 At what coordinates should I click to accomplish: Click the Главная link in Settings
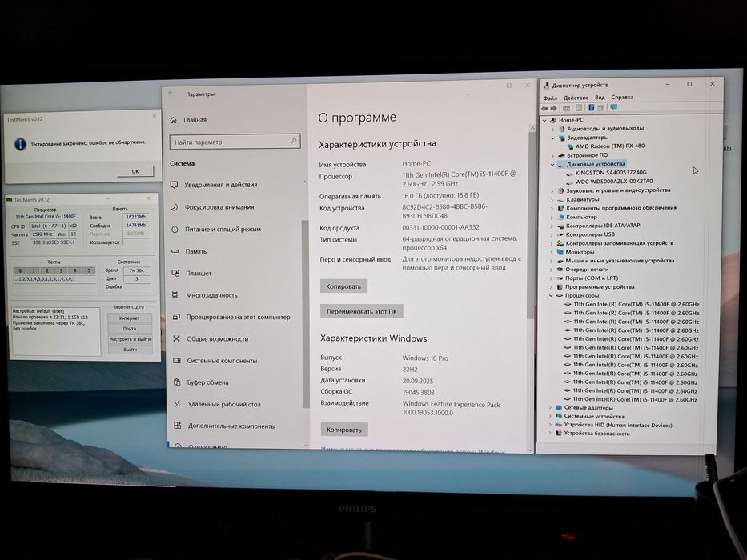(x=195, y=120)
